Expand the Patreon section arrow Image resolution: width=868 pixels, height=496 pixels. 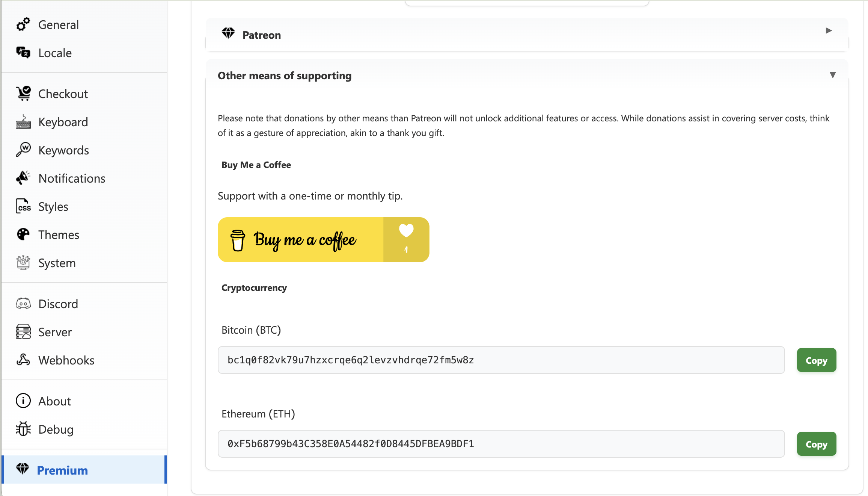click(829, 31)
